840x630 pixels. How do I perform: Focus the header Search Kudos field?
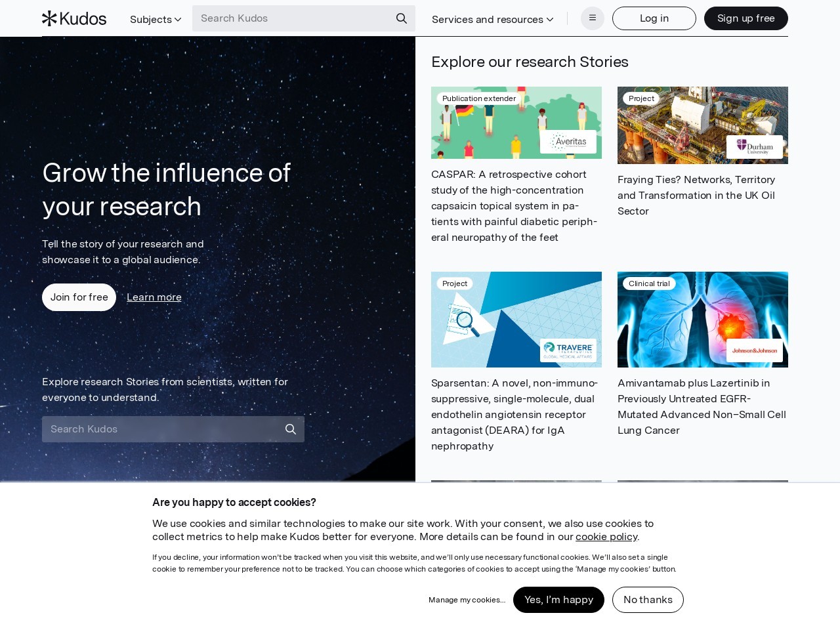tap(292, 18)
